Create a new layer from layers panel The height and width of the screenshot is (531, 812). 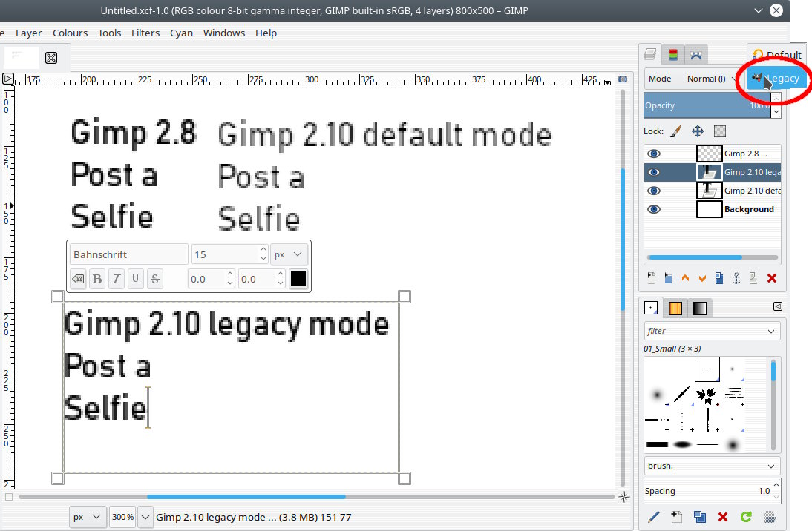(651, 278)
